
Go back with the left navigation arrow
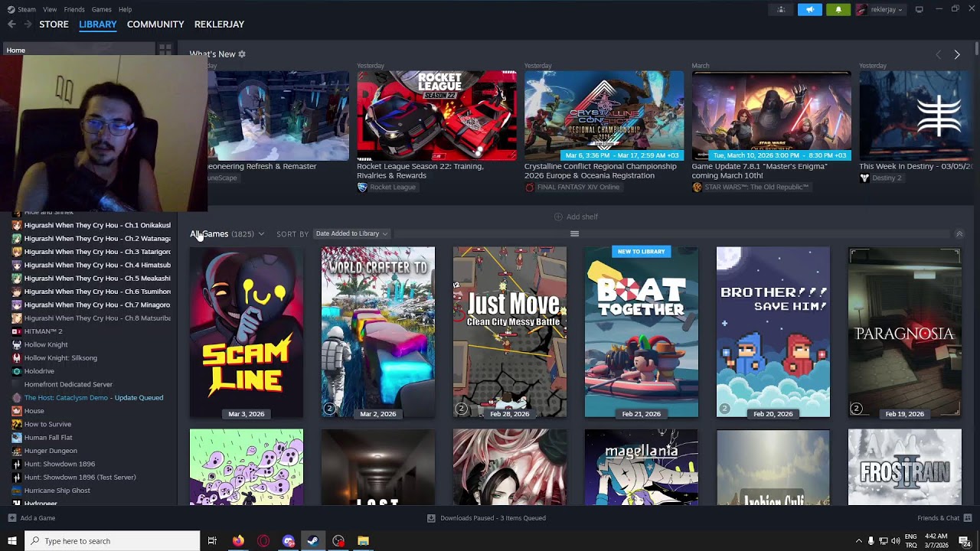11,24
